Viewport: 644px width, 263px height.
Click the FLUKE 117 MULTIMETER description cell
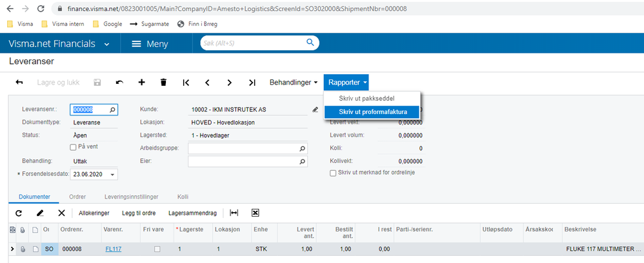click(603, 249)
